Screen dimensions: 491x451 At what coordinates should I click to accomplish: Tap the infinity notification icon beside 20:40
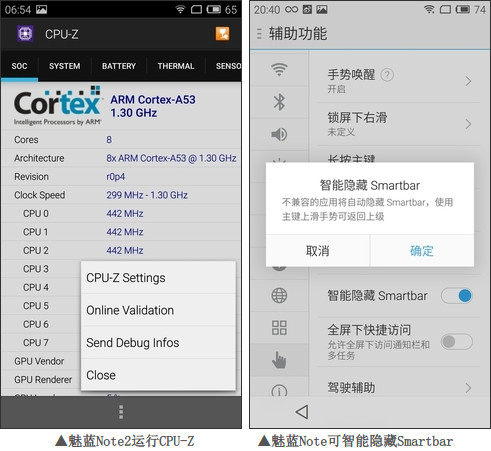tap(292, 9)
